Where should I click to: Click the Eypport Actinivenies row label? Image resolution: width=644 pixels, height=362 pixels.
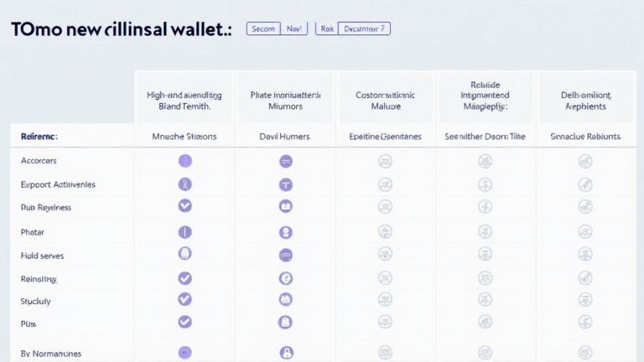pos(58,184)
